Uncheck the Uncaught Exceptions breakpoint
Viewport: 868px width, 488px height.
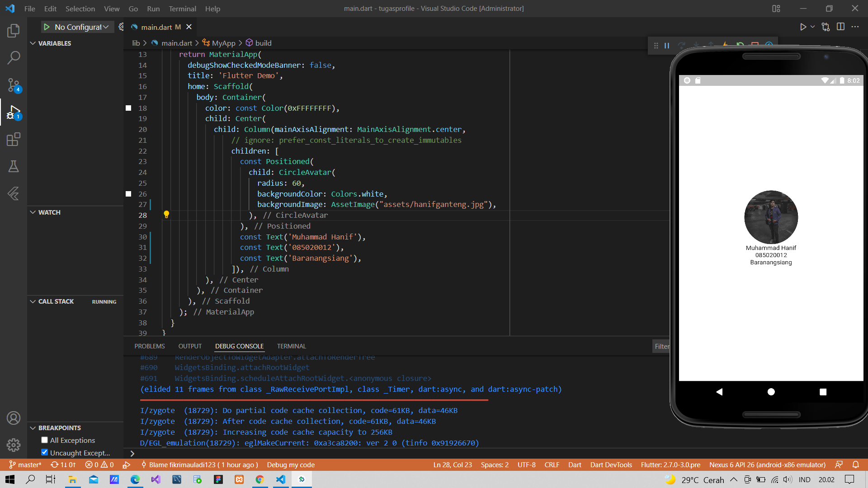[44, 452]
